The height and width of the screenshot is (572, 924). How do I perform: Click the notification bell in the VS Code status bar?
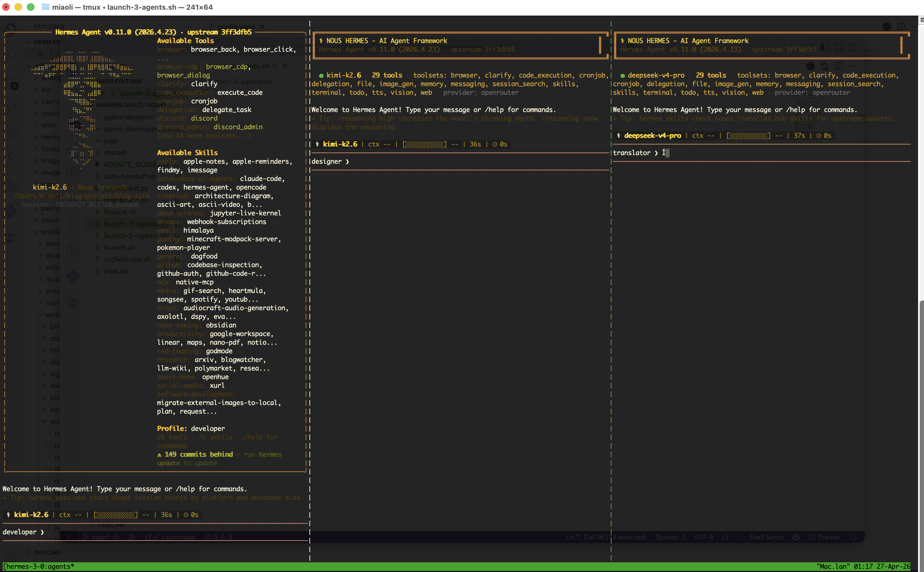(x=853, y=537)
